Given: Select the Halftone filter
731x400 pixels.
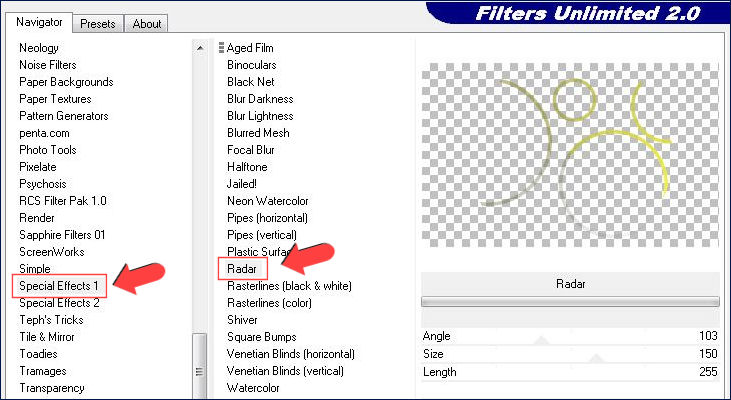Looking at the screenshot, I should point(249,167).
